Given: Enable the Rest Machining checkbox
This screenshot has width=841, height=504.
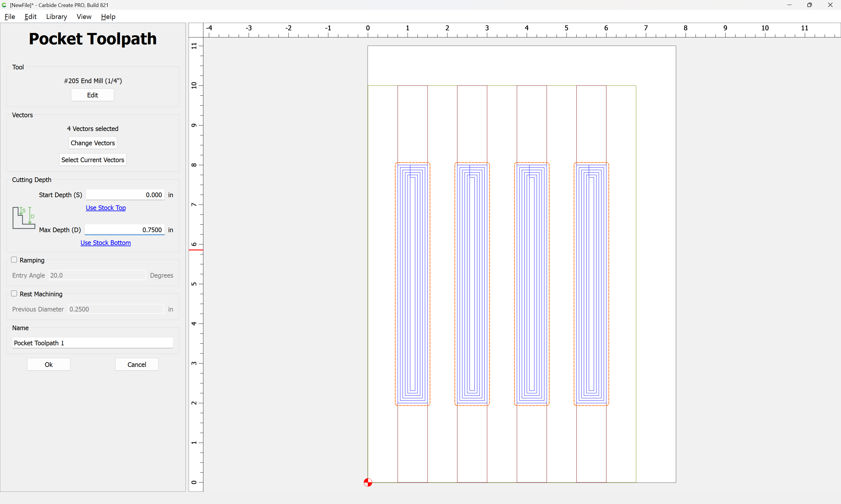Looking at the screenshot, I should (14, 293).
